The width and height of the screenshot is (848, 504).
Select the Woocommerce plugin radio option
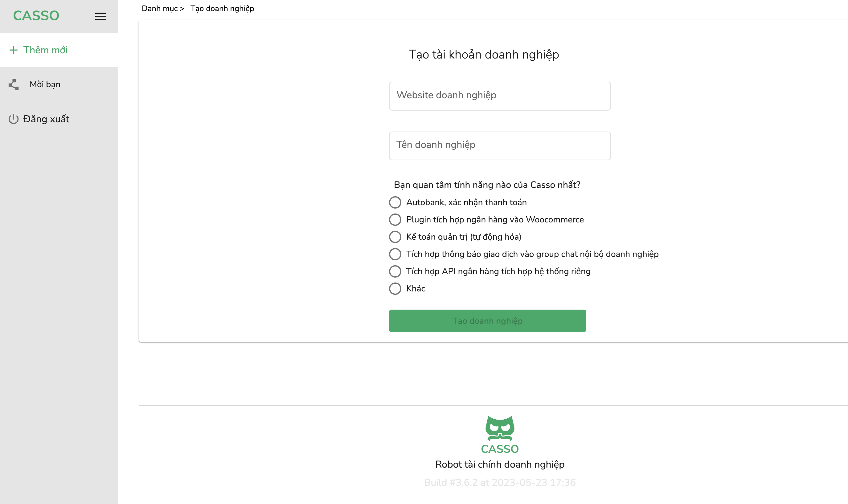395,220
